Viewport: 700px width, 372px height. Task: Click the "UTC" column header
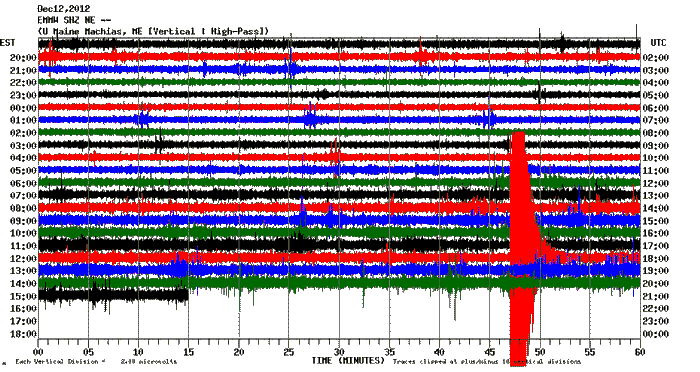pos(658,43)
